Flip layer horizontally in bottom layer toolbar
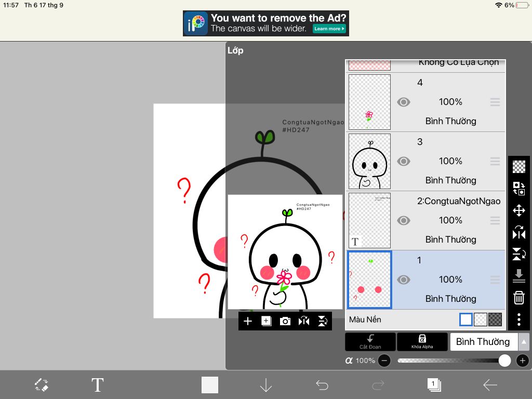The height and width of the screenshot is (399, 532). pos(303,321)
